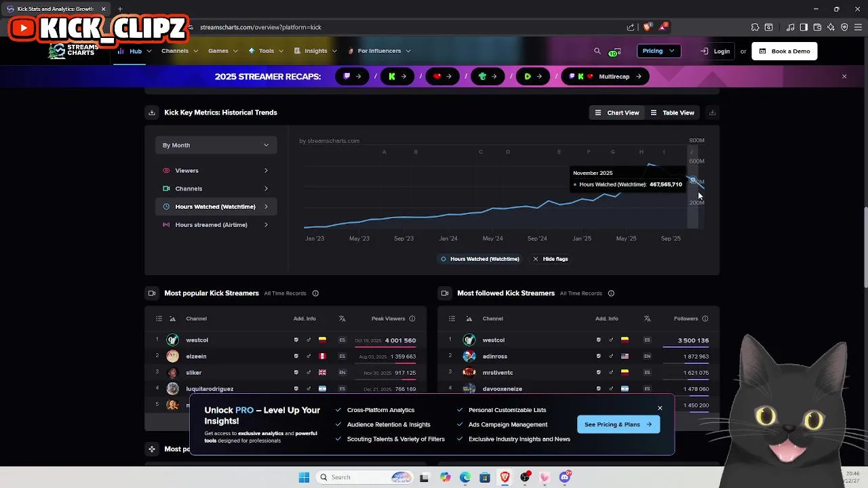The height and width of the screenshot is (488, 868).
Task: Open OBS Studio from the taskbar
Action: tap(525, 477)
